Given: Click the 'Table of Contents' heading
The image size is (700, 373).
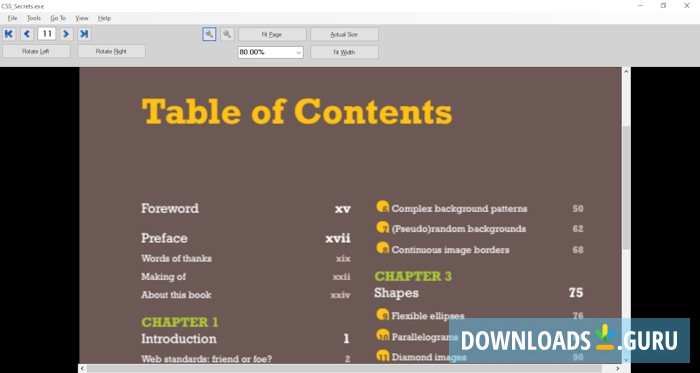Looking at the screenshot, I should [297, 112].
